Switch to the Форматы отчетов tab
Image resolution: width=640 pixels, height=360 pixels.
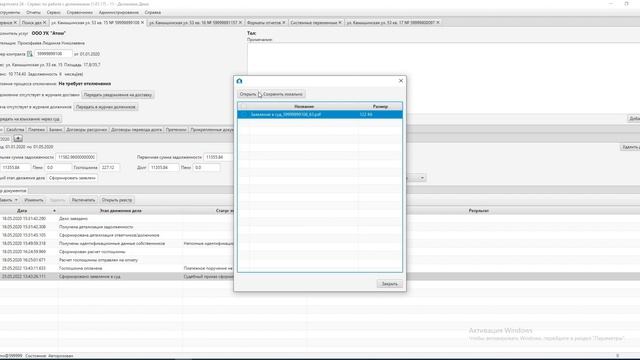[264, 22]
